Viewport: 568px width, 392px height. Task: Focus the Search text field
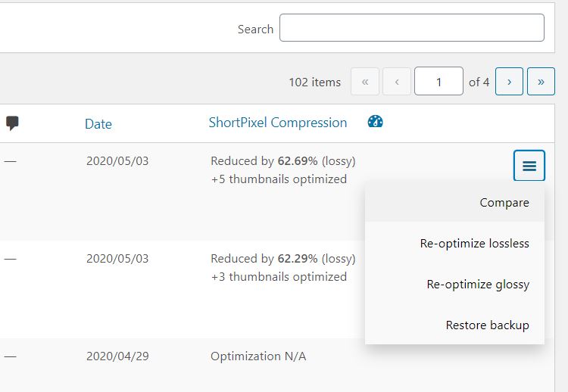pyautogui.click(x=411, y=28)
